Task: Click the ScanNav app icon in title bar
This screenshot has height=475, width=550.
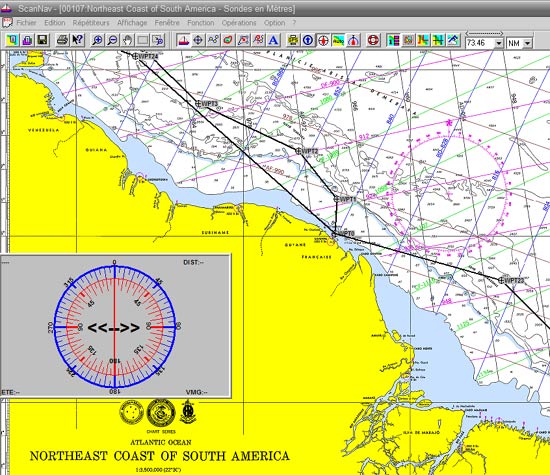Action: [7, 8]
